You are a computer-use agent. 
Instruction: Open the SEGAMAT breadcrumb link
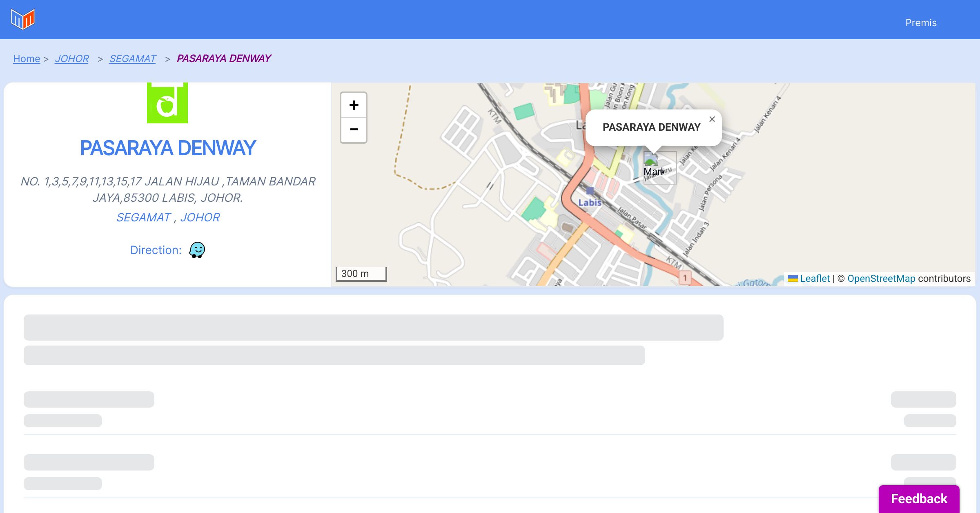tap(132, 59)
